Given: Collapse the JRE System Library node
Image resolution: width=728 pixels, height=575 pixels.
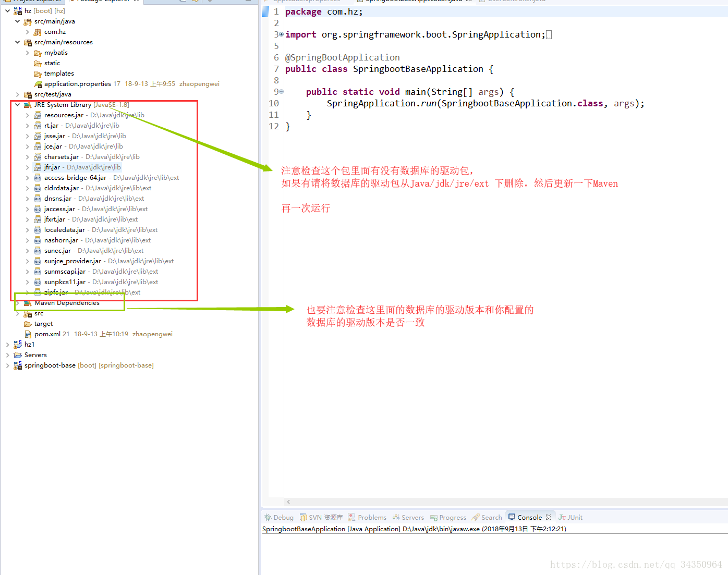Looking at the screenshot, I should (x=18, y=105).
